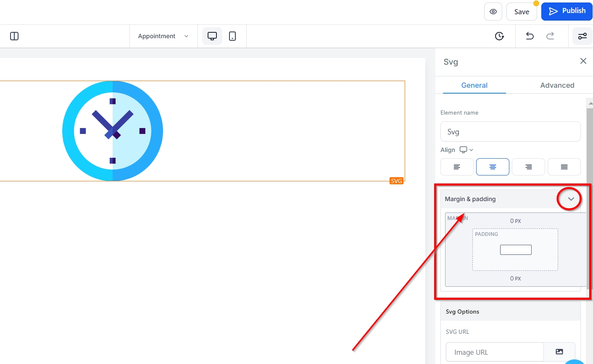
Task: Toggle the left layout panel icon
Action: click(x=14, y=36)
